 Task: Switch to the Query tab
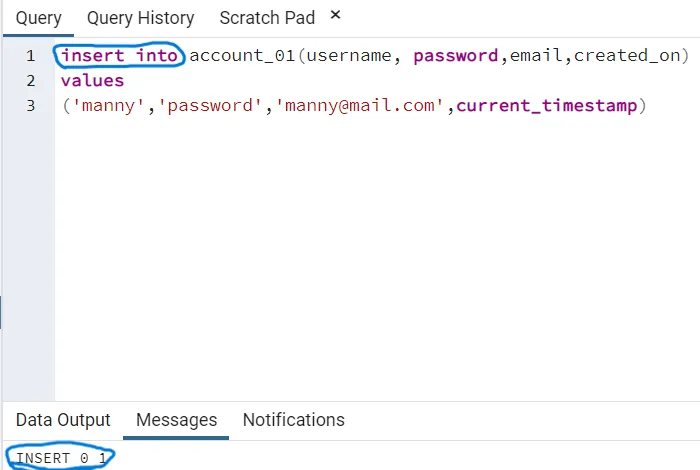click(38, 19)
